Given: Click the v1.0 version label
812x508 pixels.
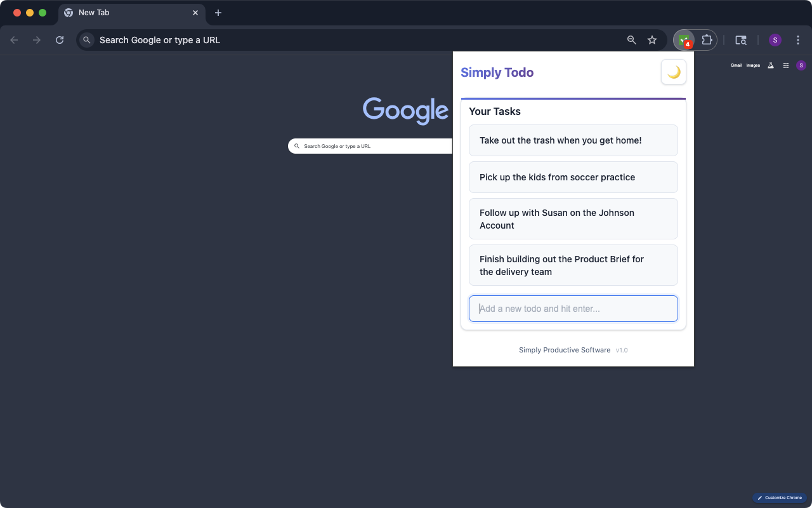Looking at the screenshot, I should [x=622, y=350].
